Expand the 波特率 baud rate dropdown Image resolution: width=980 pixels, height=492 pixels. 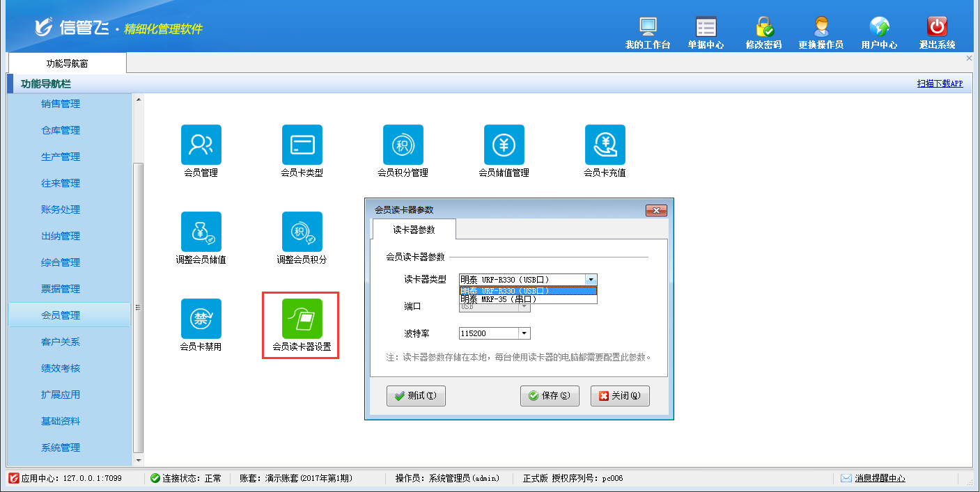pos(524,334)
